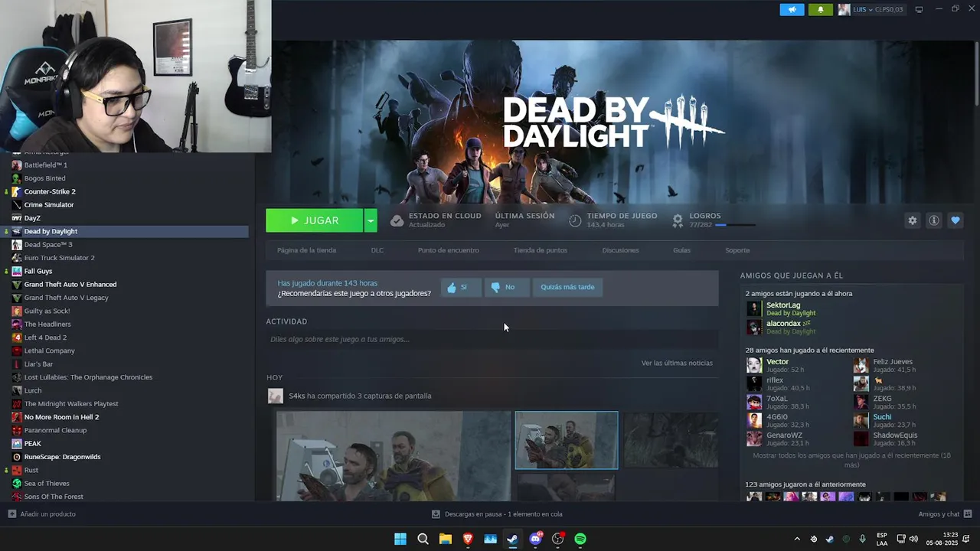Click the activity message input field

[492, 339]
